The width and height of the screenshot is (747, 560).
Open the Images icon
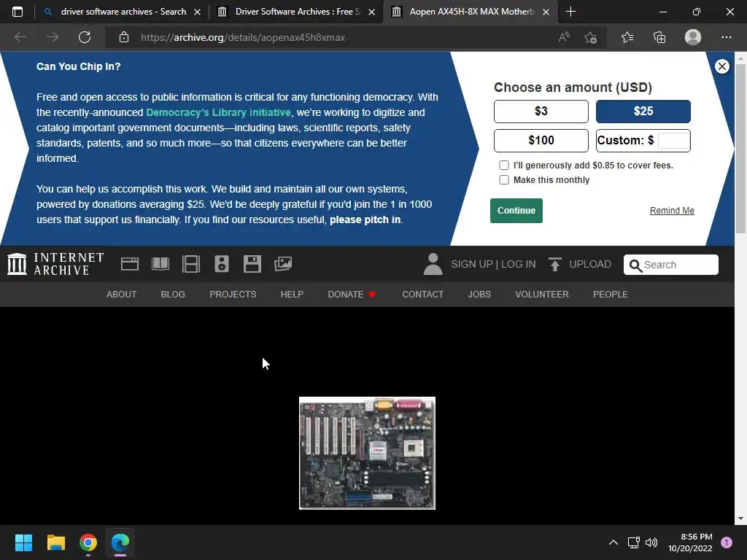point(283,264)
